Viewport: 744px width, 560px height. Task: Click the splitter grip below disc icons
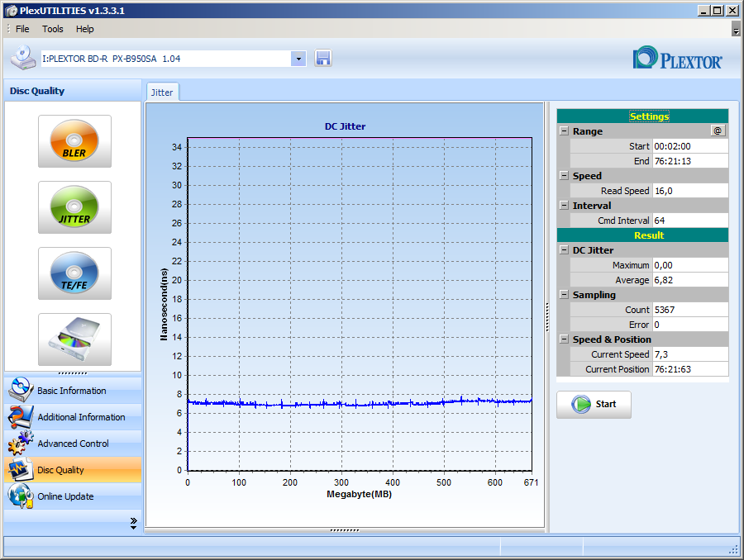(x=73, y=373)
